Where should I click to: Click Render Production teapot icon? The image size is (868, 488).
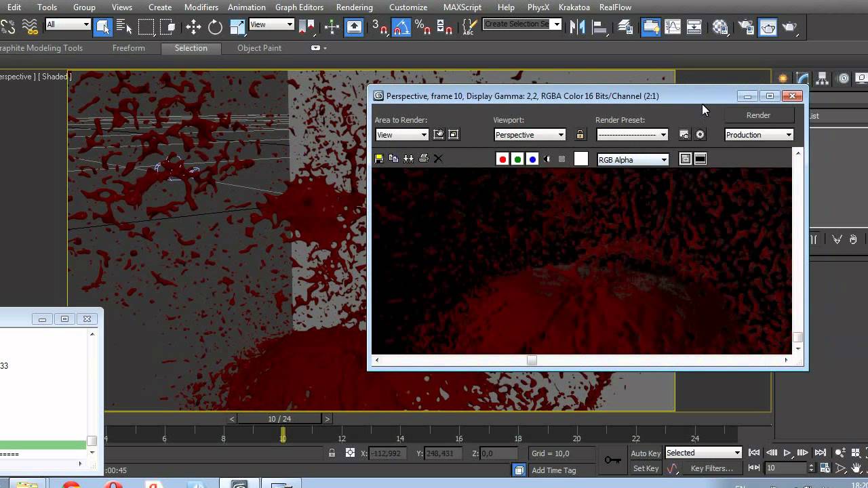pos(789,26)
